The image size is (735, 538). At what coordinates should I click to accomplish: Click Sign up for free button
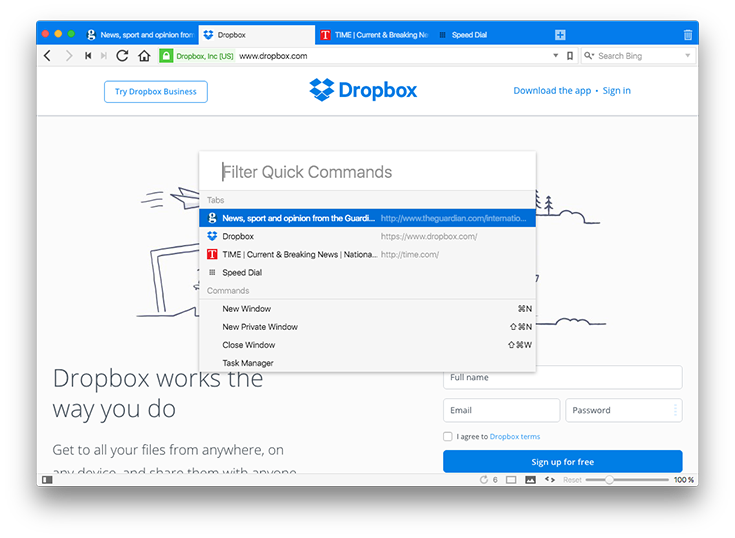coord(562,462)
